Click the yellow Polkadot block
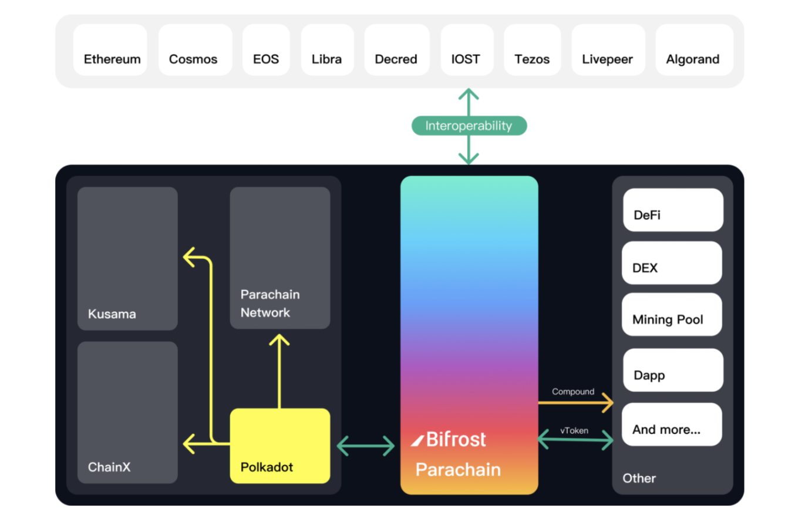The image size is (795, 532). pyautogui.click(x=280, y=446)
